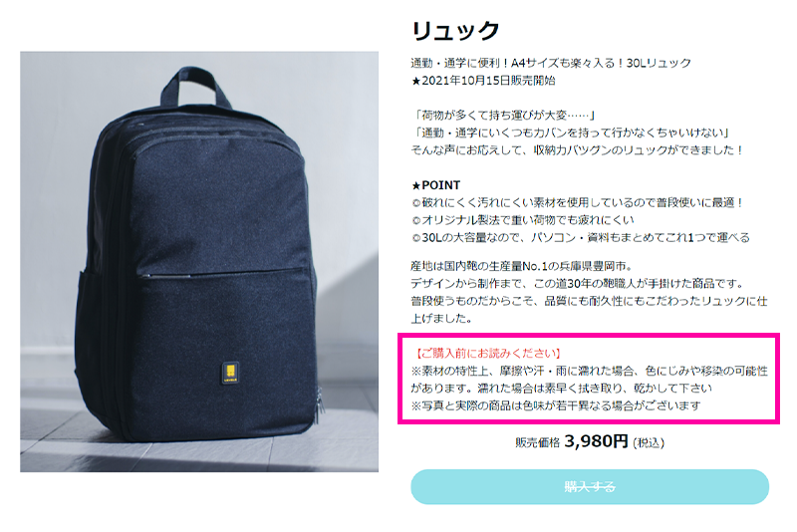Click the pink highlighted notice box
This screenshot has height=532, width=797.
(x=589, y=379)
